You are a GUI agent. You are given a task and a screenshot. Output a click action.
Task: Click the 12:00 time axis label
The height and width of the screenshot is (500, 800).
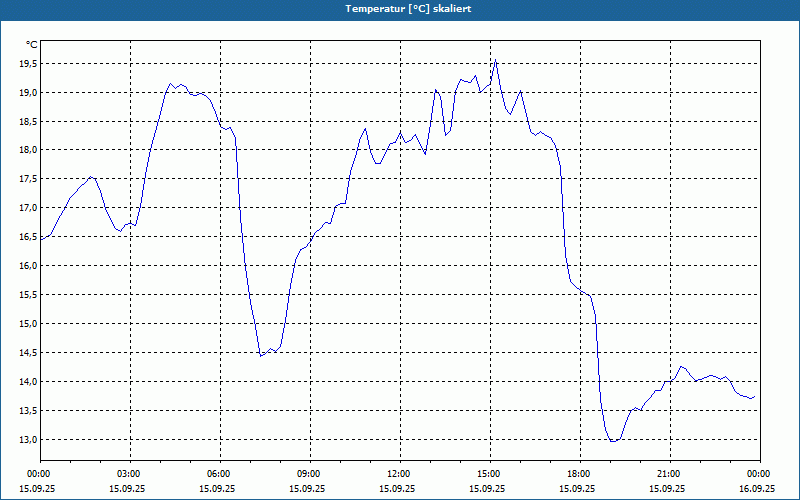tap(401, 474)
